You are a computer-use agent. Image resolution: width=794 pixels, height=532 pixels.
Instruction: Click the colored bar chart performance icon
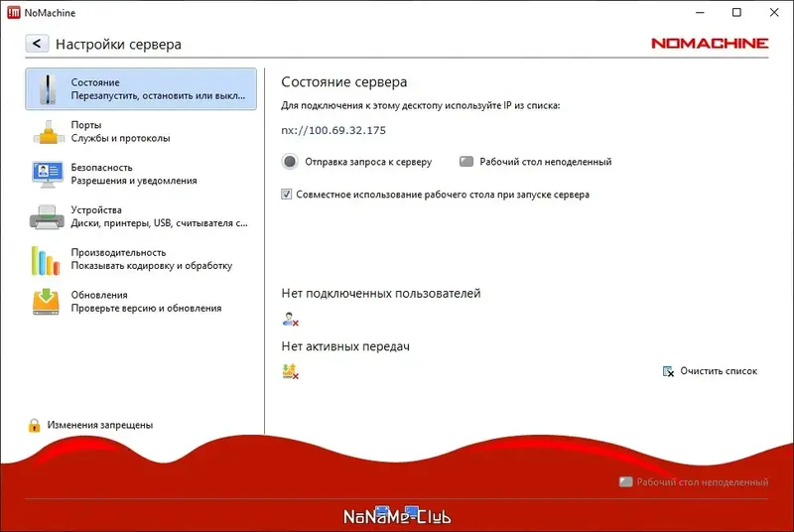point(46,260)
